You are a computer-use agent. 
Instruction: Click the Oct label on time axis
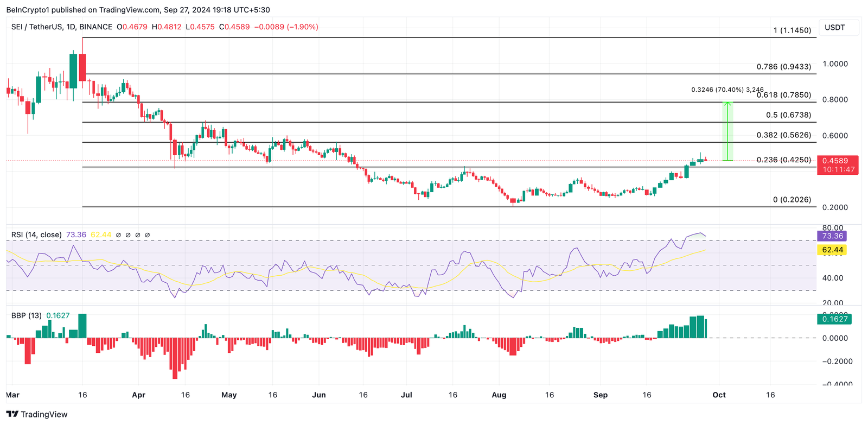[719, 395]
